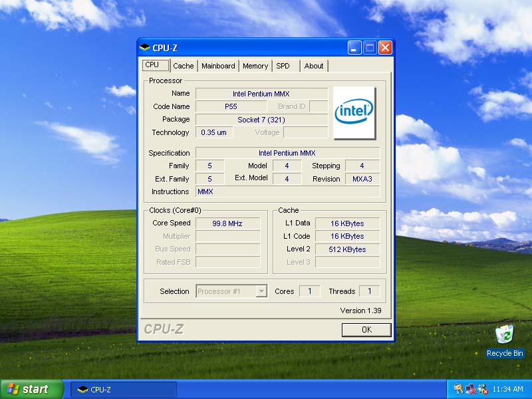Click the empty Level 3 cache field
This screenshot has width=532, height=399.
(x=347, y=262)
